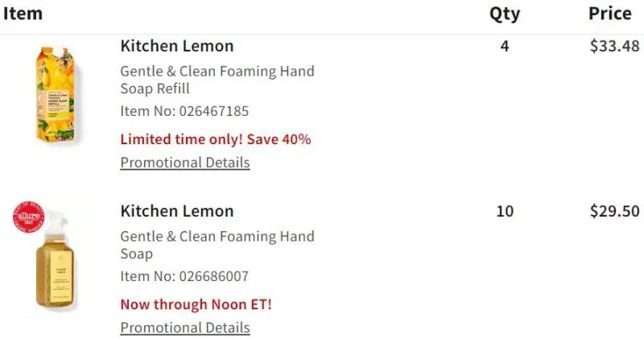
Task: Click the Limited time only! Save 40% text
Action: tap(216, 139)
